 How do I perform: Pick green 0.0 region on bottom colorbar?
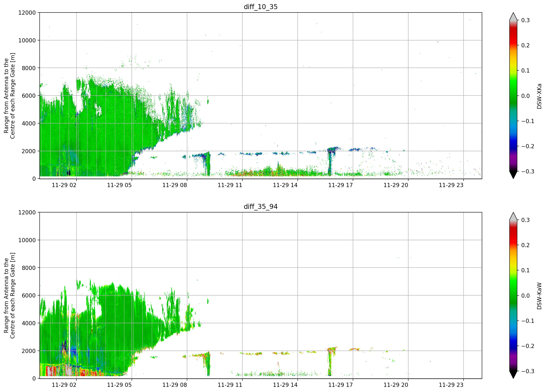click(513, 295)
